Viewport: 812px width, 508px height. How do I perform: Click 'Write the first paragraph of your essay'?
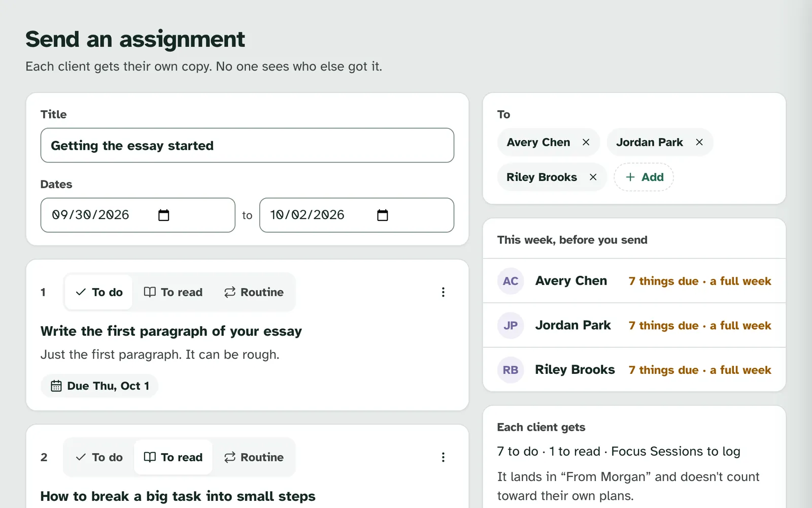click(171, 331)
